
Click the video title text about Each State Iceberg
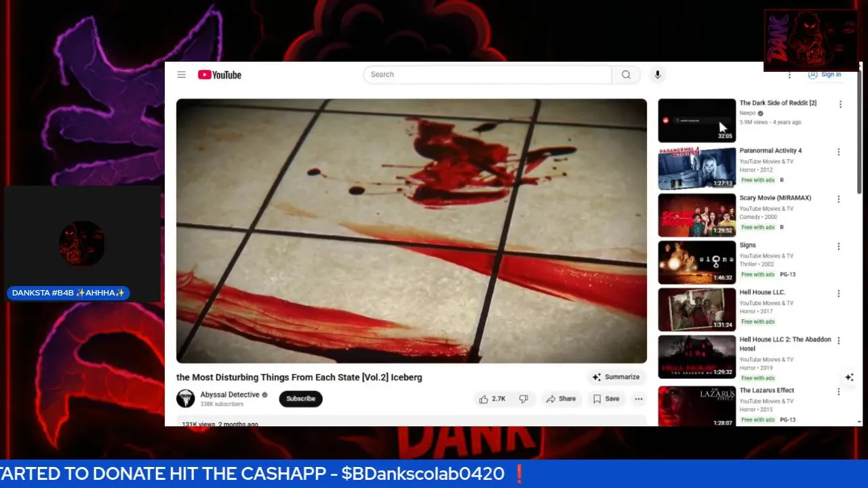tap(299, 378)
